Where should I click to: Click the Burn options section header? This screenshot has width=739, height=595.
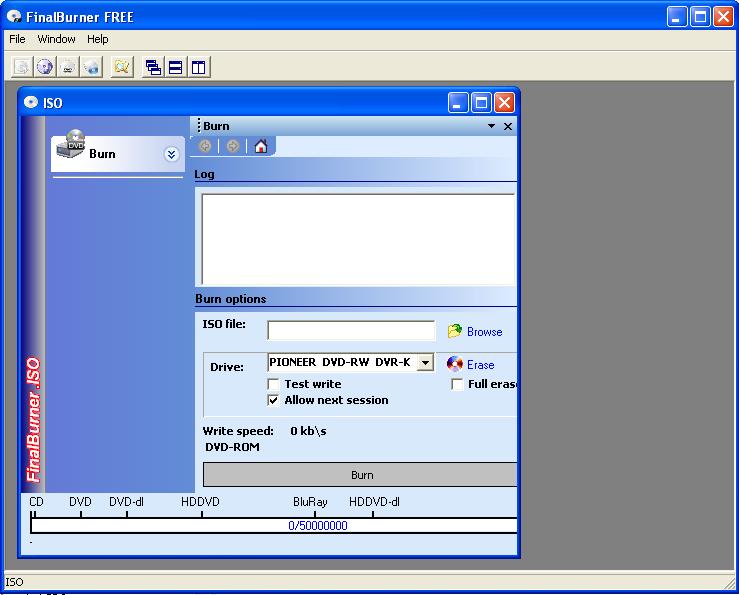tap(231, 299)
